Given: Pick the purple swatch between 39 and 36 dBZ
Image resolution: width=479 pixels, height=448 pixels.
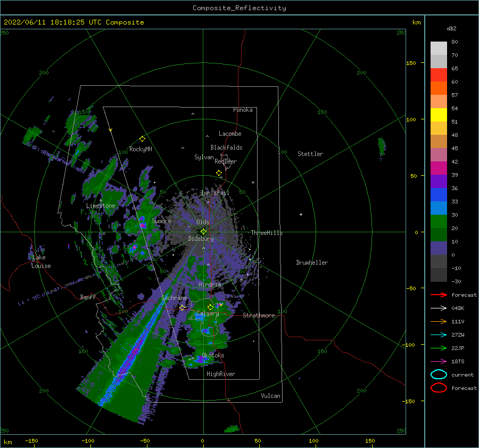Looking at the screenshot, I should pyautogui.click(x=439, y=182).
